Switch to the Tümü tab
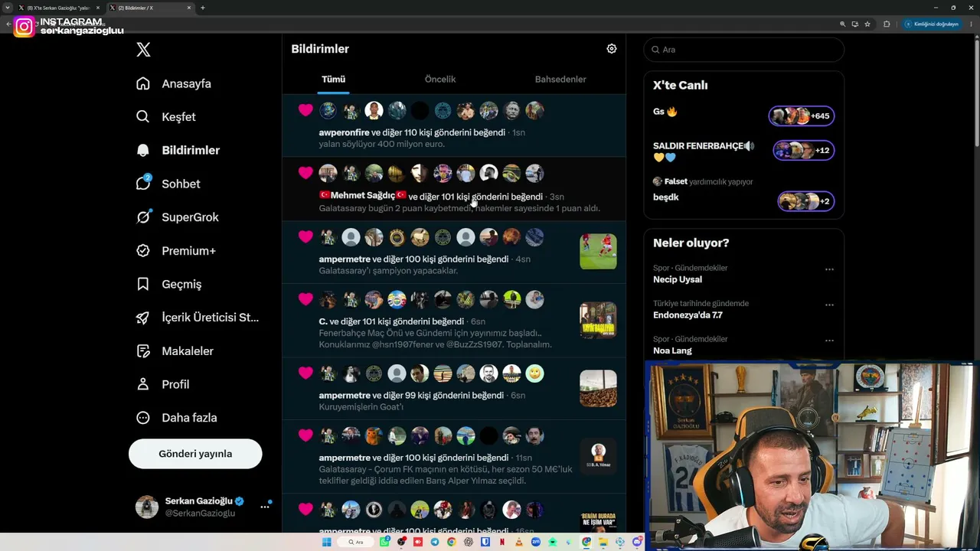Screen dimensions: 980x551 (334, 80)
